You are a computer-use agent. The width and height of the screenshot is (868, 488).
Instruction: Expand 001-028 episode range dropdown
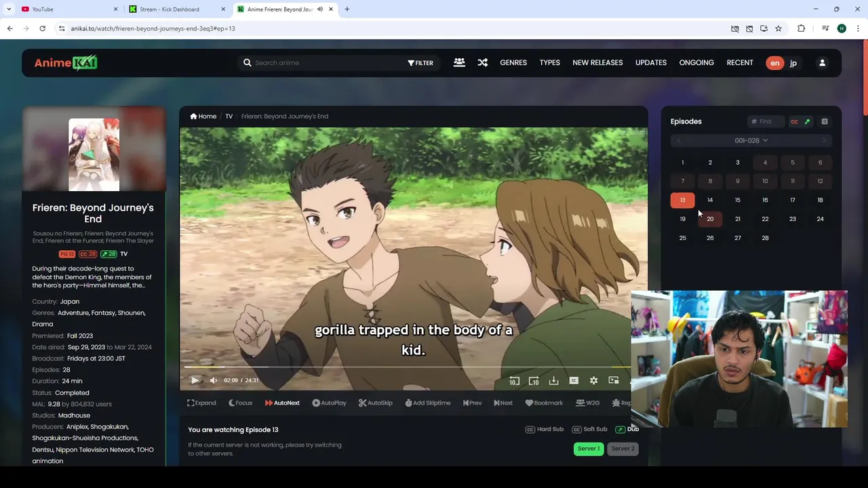coord(751,140)
